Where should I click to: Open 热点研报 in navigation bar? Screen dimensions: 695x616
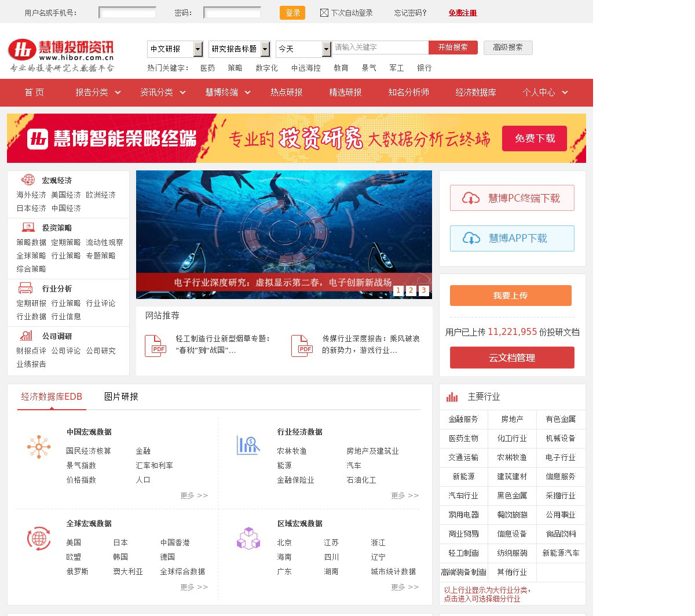[x=286, y=92]
